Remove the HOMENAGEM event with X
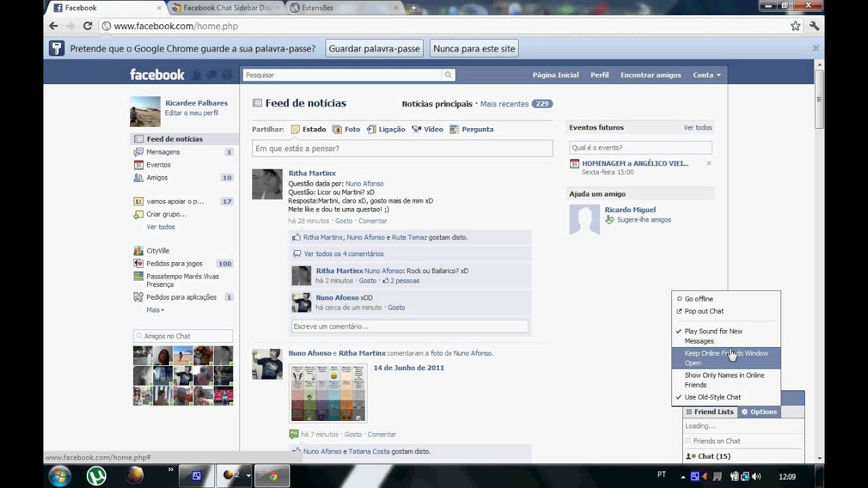Screen dimensions: 868x488 (709, 163)
